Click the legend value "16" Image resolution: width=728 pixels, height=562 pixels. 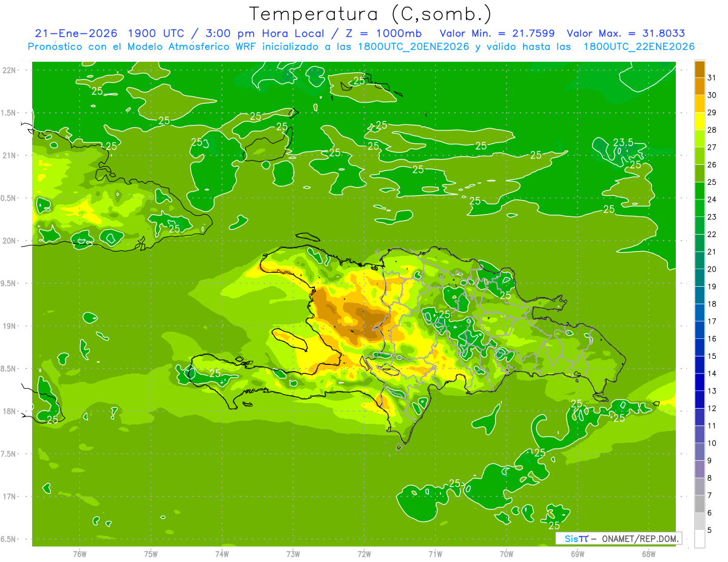point(712,338)
